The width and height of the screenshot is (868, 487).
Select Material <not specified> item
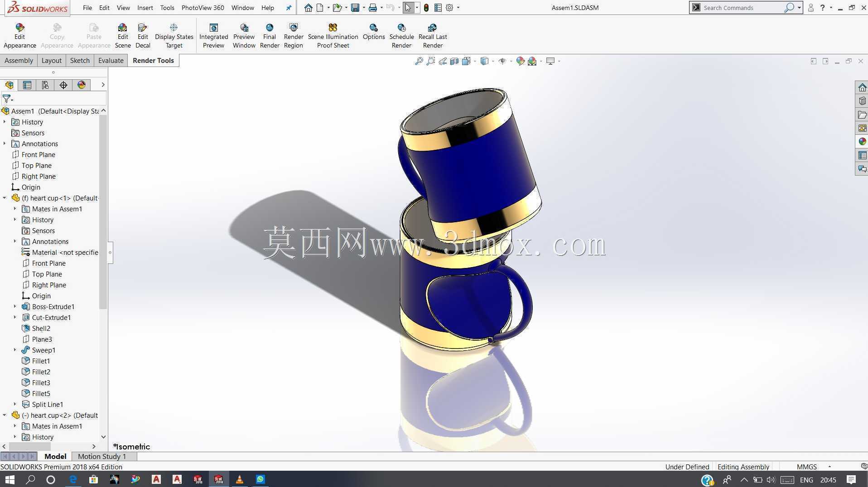click(x=60, y=252)
